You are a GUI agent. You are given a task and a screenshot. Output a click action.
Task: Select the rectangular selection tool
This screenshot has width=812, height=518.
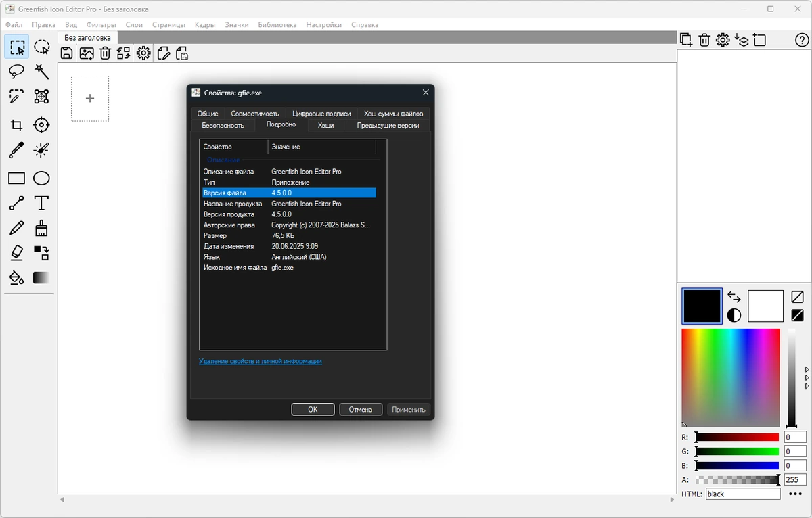coord(17,47)
